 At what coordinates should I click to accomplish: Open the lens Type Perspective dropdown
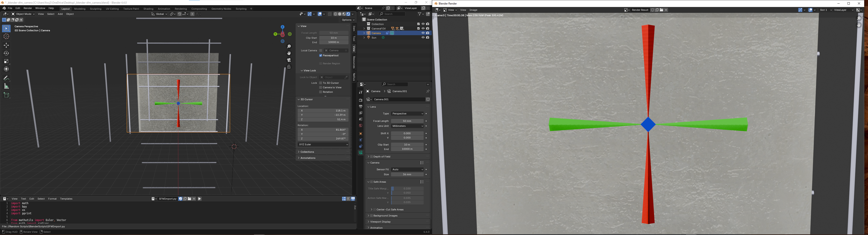pos(407,114)
